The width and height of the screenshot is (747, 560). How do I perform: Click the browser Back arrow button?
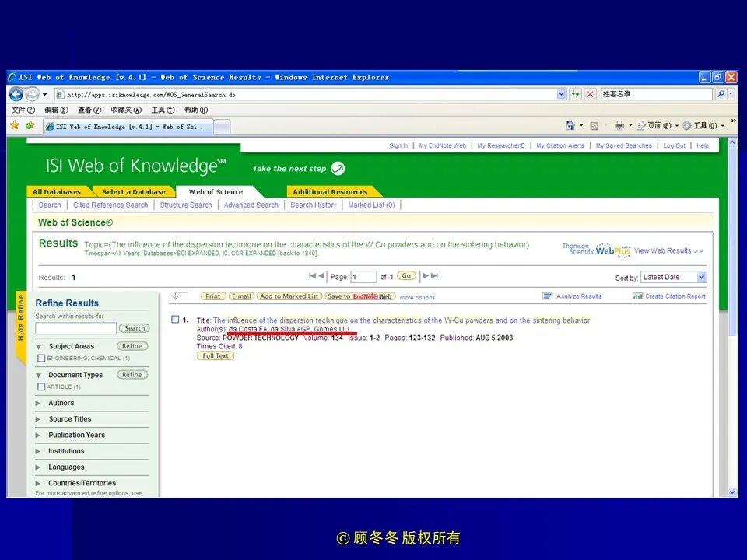(x=16, y=94)
